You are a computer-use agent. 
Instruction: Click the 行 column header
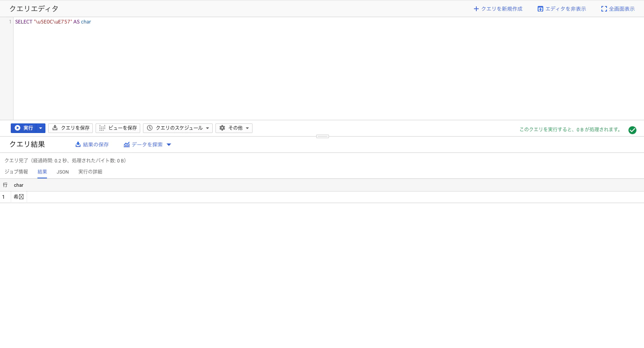tap(5, 185)
